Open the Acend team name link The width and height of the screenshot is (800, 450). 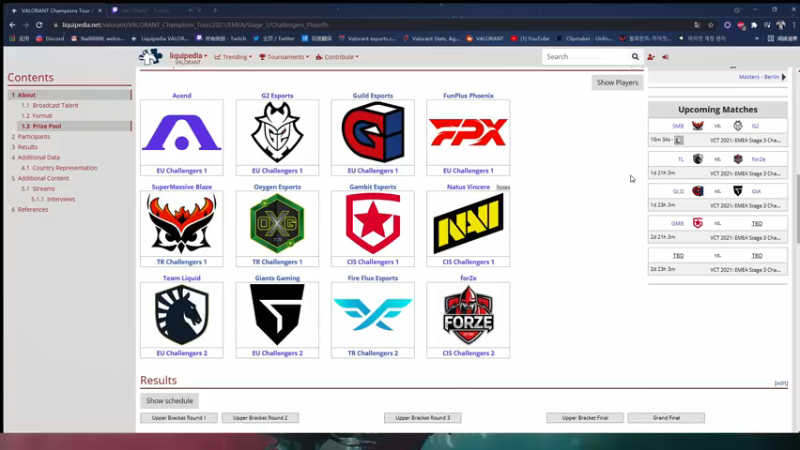click(182, 95)
